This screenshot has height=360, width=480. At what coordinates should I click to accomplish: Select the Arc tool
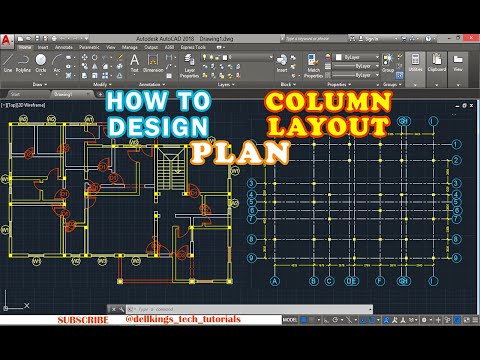(x=57, y=63)
